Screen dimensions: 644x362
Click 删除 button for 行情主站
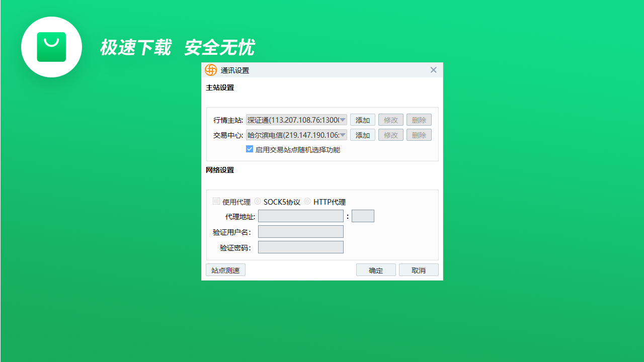pyautogui.click(x=419, y=120)
